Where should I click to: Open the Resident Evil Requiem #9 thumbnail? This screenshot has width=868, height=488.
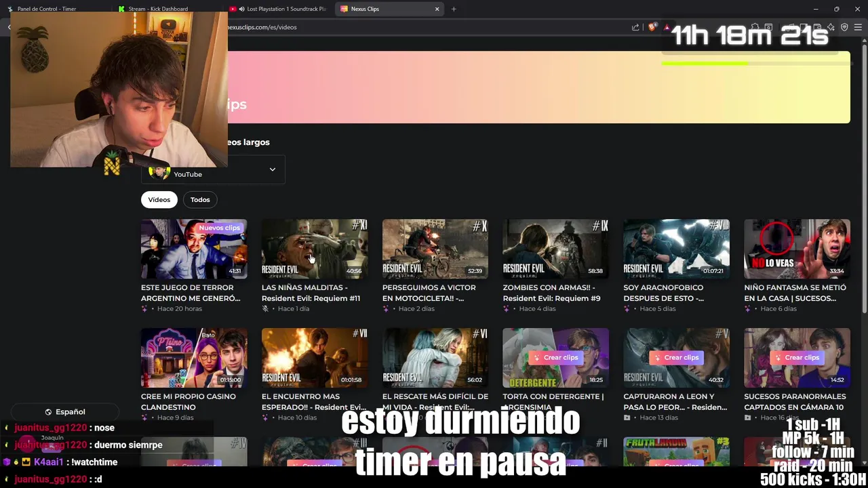[x=555, y=249]
